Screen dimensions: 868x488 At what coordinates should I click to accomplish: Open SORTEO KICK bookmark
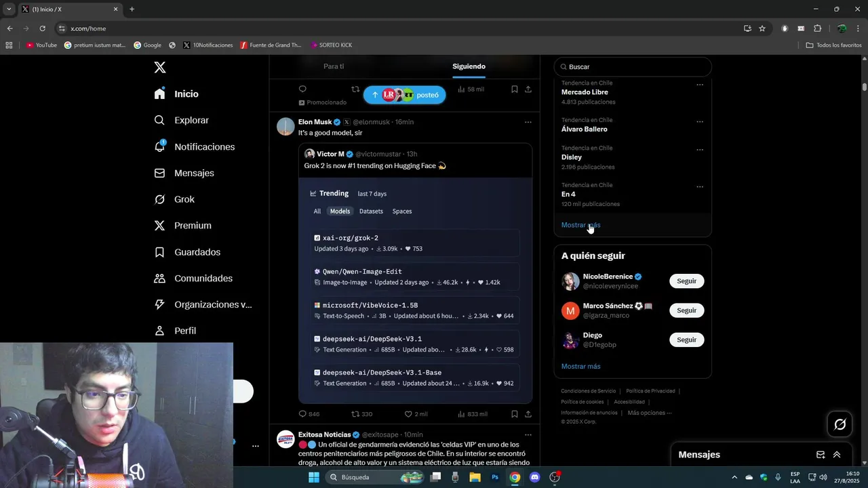331,45
